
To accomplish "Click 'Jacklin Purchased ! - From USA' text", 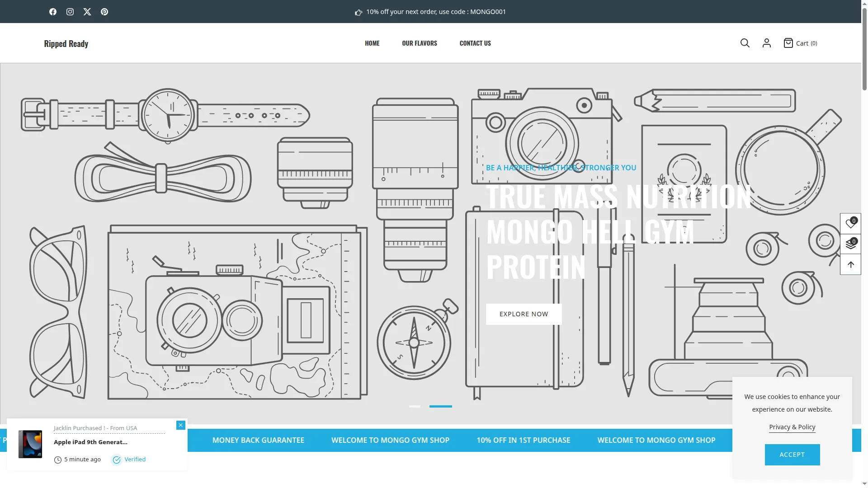I will click(95, 428).
